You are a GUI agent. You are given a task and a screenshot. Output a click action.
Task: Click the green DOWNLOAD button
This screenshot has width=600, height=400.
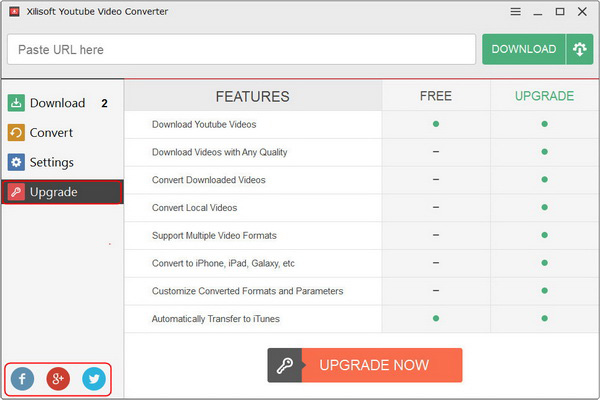tap(523, 49)
